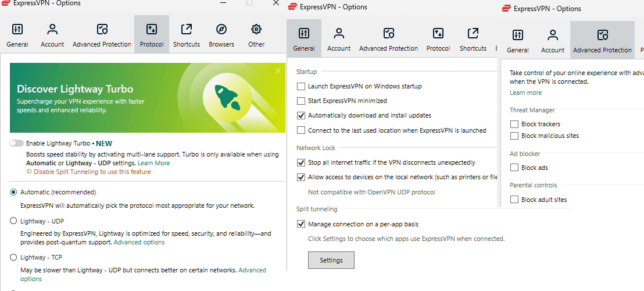Viewport: 644px width, 291px height.
Task: Click the Parental controls section heading
Action: coord(534,185)
